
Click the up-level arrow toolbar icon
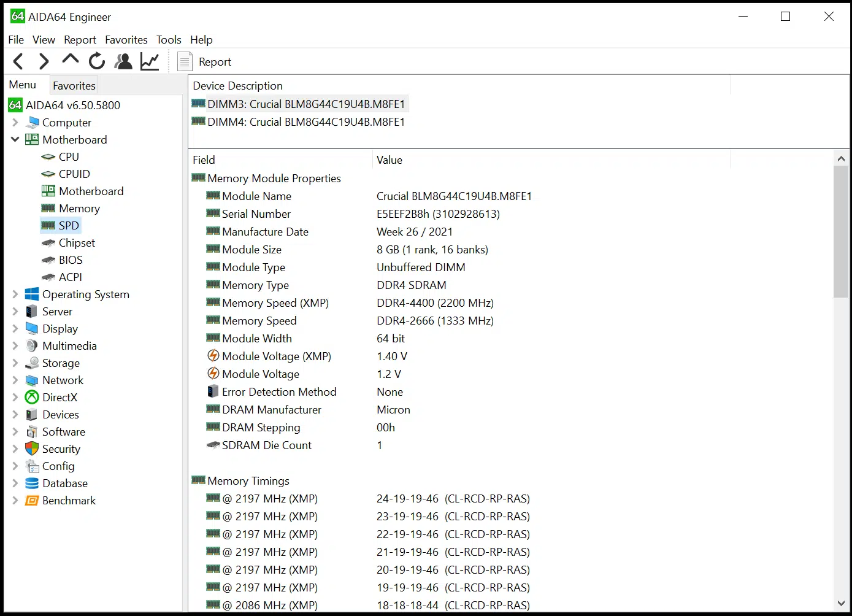click(71, 59)
